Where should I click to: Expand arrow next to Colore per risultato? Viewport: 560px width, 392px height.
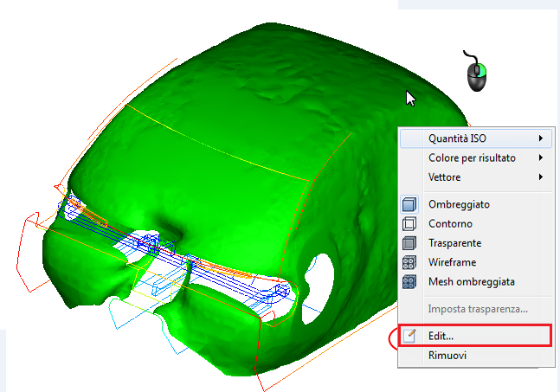(x=541, y=157)
